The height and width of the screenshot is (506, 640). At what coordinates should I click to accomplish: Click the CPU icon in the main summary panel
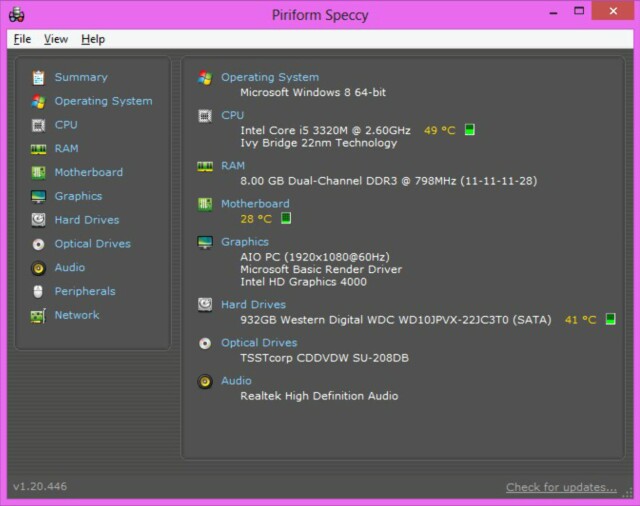pos(205,116)
